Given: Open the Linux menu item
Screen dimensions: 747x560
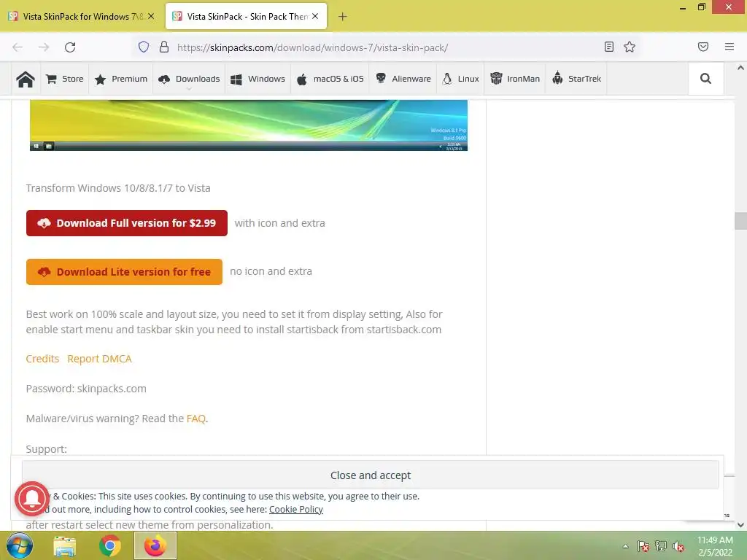Looking at the screenshot, I should coord(461,79).
